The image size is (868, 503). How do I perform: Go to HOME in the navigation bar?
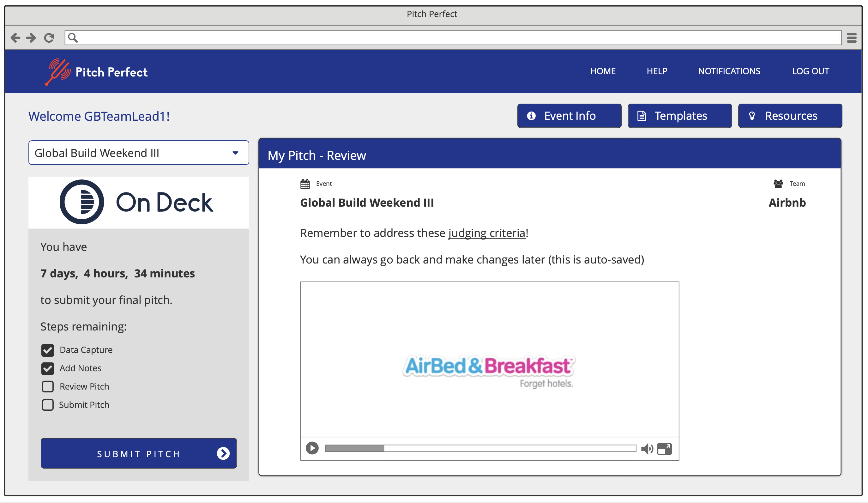(x=603, y=71)
